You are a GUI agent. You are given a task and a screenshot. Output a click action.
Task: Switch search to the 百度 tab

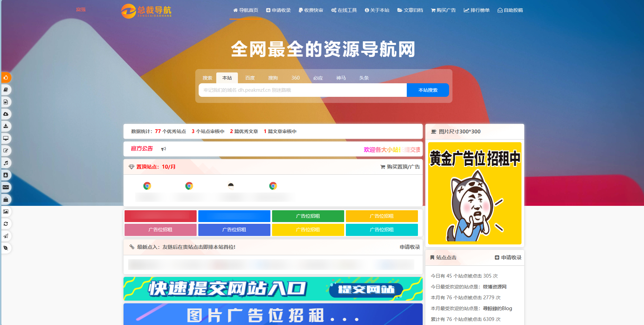[x=250, y=78]
